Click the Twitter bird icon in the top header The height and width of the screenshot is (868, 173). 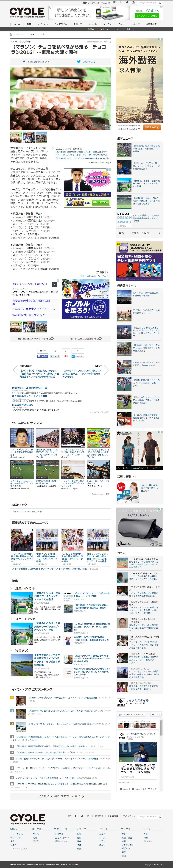tap(127, 2)
